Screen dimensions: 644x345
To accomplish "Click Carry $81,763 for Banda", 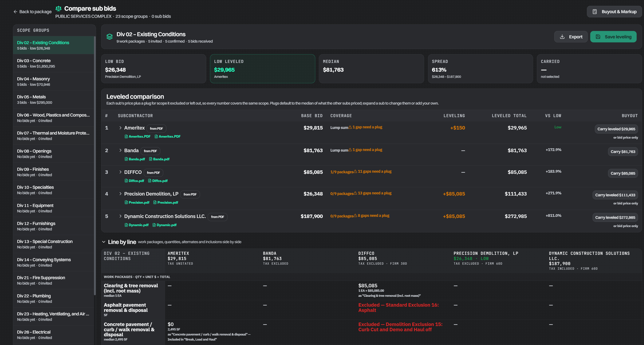I will click(623, 152).
